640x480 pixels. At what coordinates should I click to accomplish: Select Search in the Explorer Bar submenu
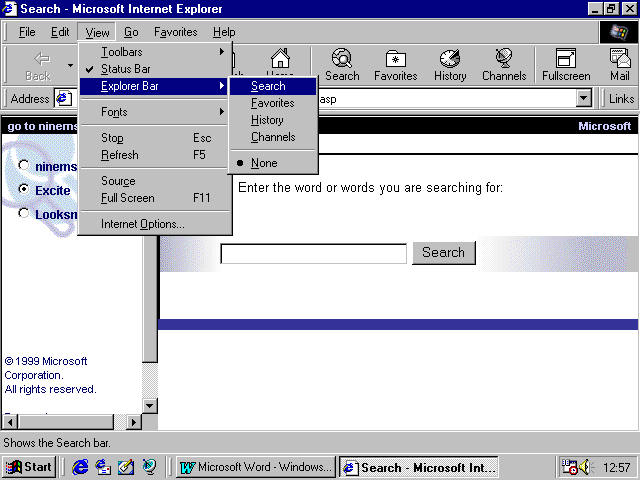pyautogui.click(x=268, y=86)
